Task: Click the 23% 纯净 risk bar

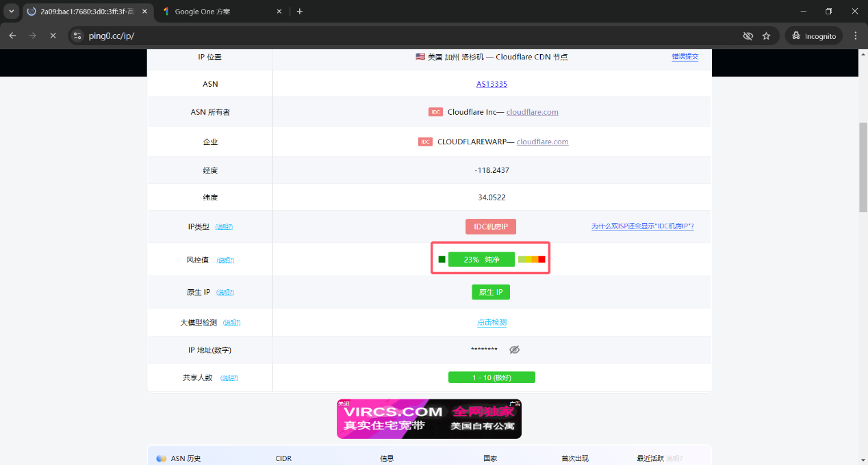Action: (481, 259)
